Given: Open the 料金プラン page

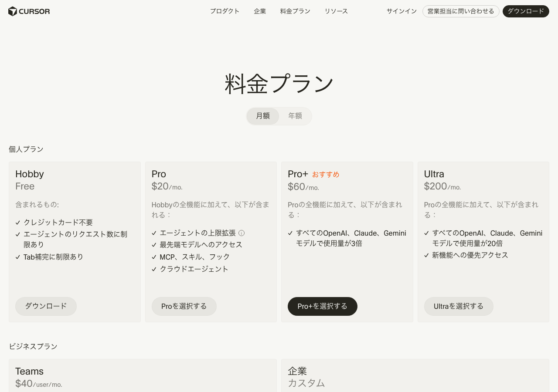Looking at the screenshot, I should [295, 11].
